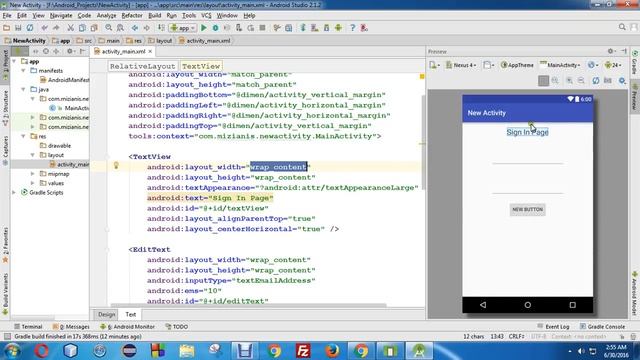Click the Stop square toolbar icon

(x=262, y=28)
